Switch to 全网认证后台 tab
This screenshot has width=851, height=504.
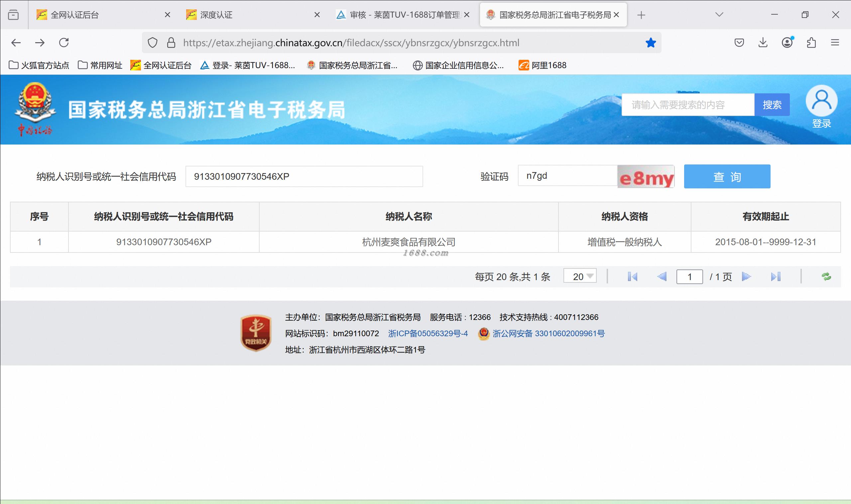click(75, 15)
